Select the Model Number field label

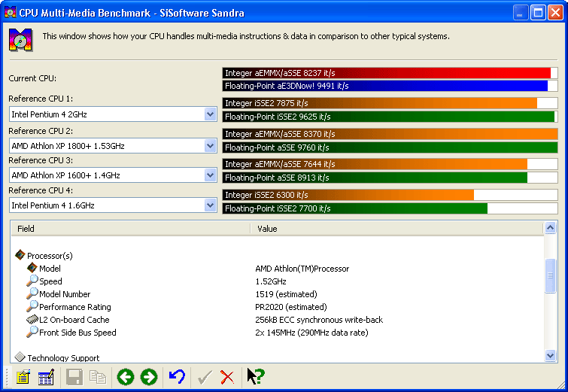point(65,294)
